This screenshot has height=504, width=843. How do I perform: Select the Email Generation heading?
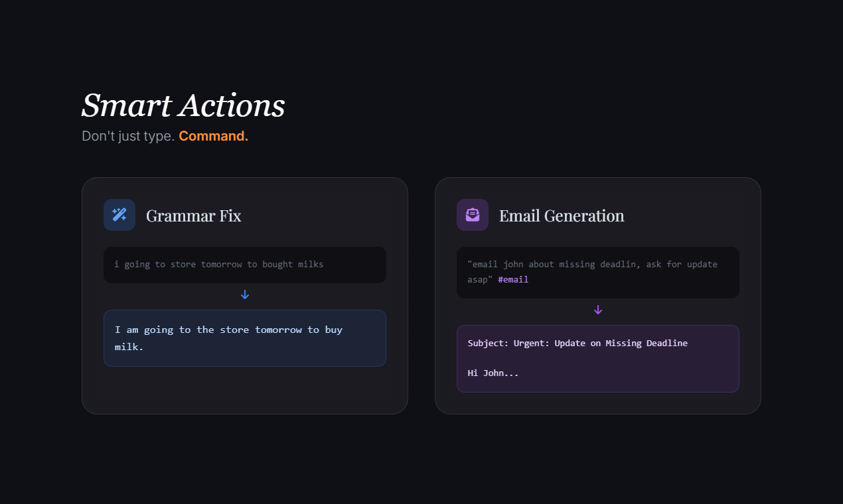click(561, 216)
